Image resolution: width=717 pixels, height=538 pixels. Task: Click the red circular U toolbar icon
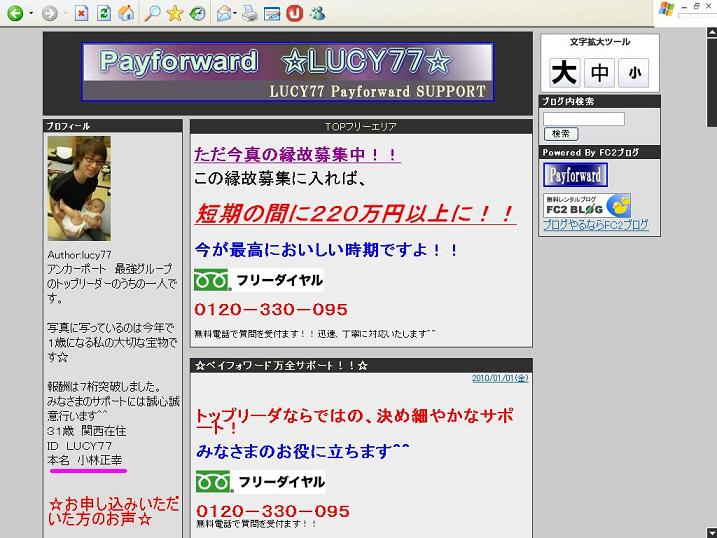coord(294,13)
